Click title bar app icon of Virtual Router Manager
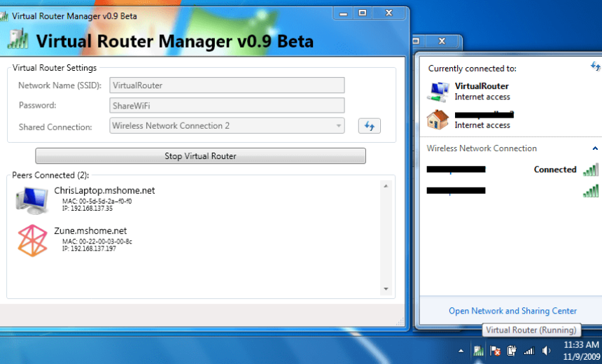 (4, 16)
